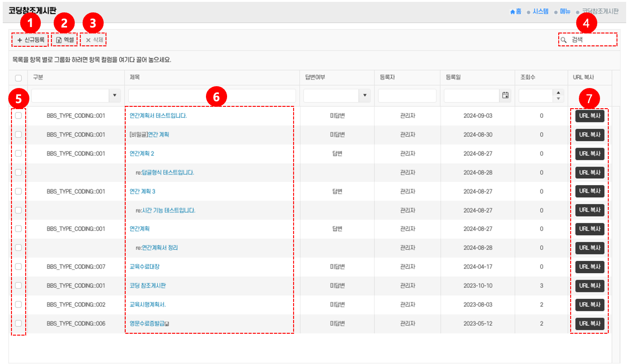The image size is (628, 364).
Task: Open 메뉴 in the breadcrumb navigation
Action: 565,12
